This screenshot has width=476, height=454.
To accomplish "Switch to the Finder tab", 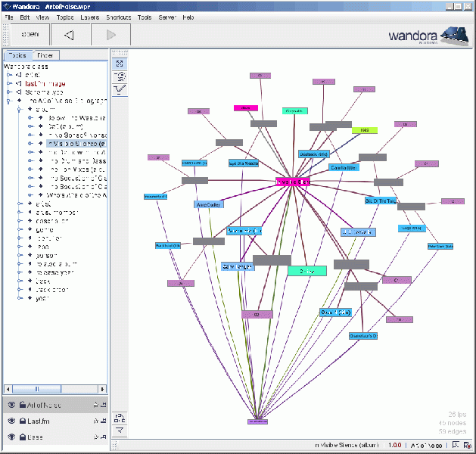I will (x=45, y=55).
